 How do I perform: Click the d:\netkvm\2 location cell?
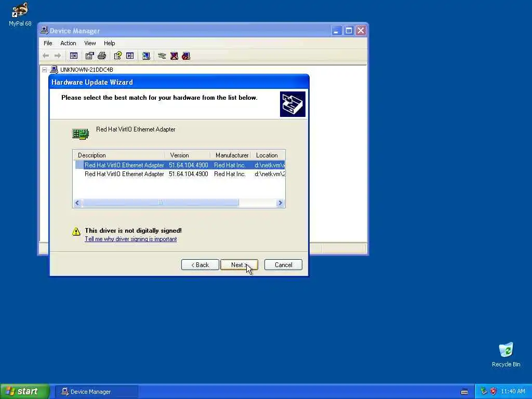(270, 174)
